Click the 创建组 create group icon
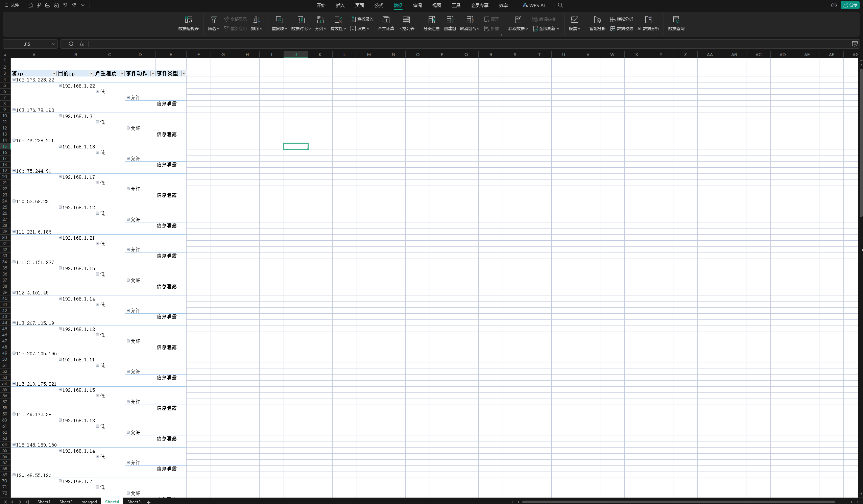 tap(450, 20)
